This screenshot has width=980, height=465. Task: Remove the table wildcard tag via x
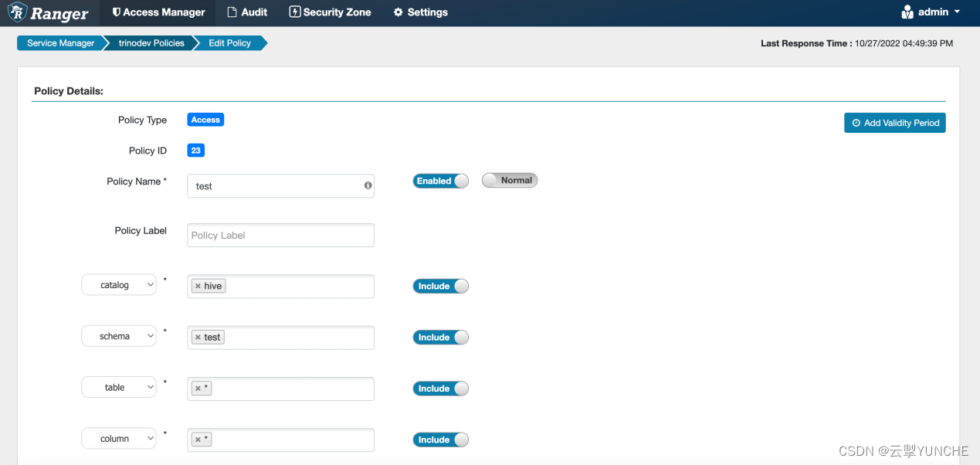pos(198,389)
